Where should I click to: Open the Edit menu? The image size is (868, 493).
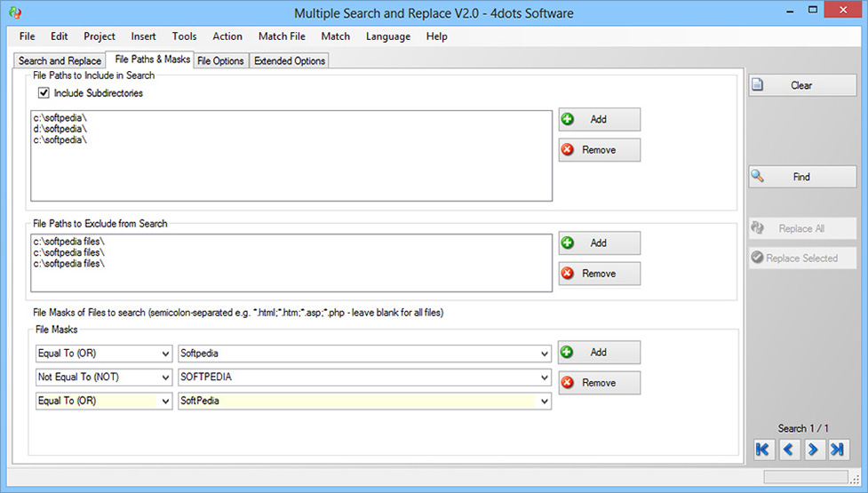59,36
